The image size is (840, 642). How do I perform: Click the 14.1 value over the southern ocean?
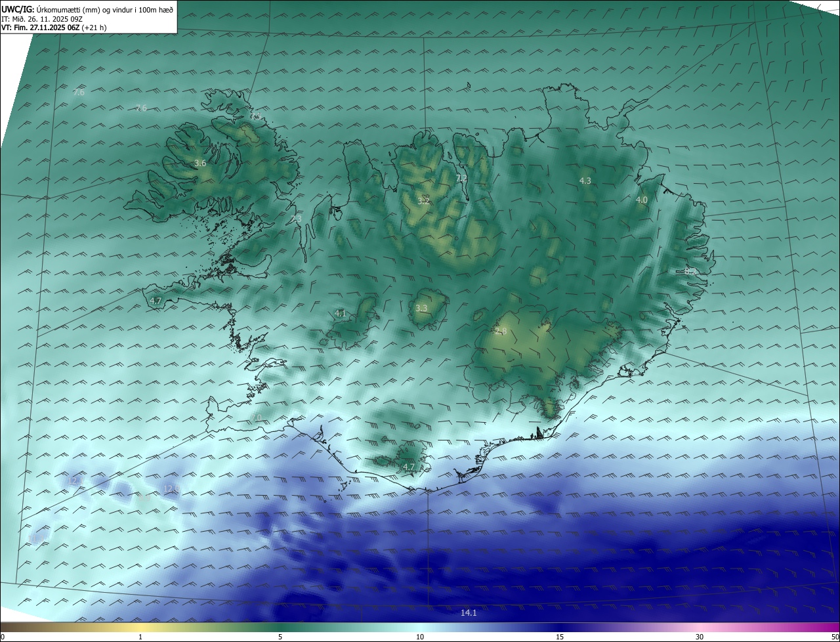point(469,612)
